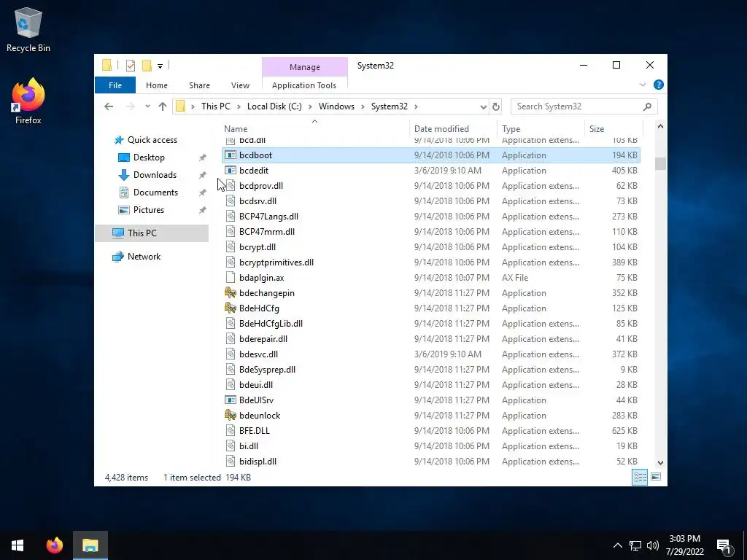Expand the ribbon with the chevron
This screenshot has width=747, height=560.
(x=642, y=85)
